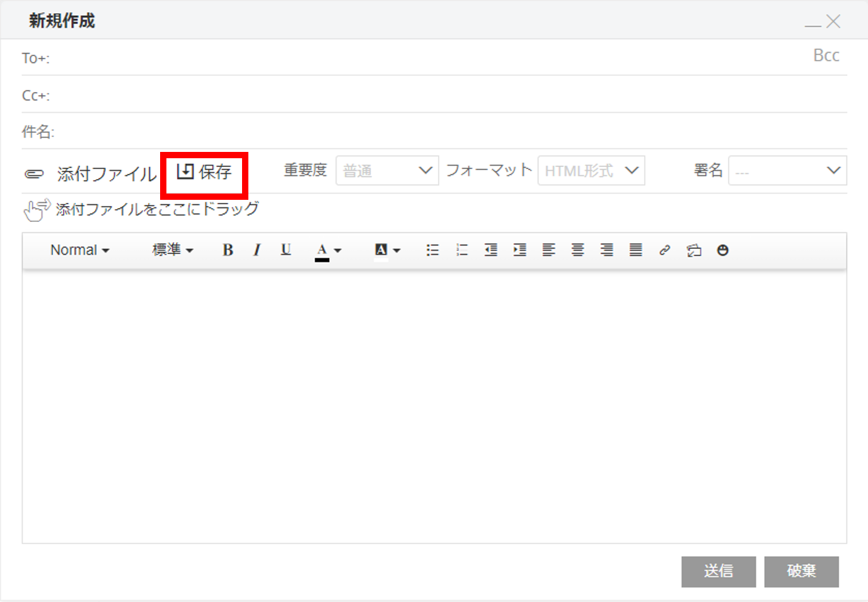Open the 添付ファイル attachment option
The image size is (868, 602).
(107, 174)
